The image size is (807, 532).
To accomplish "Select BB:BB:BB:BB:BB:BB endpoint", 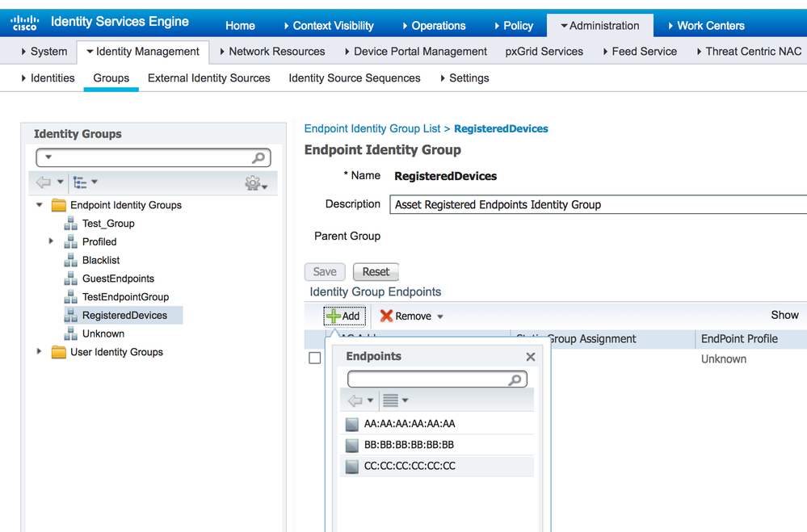I will 437,445.
